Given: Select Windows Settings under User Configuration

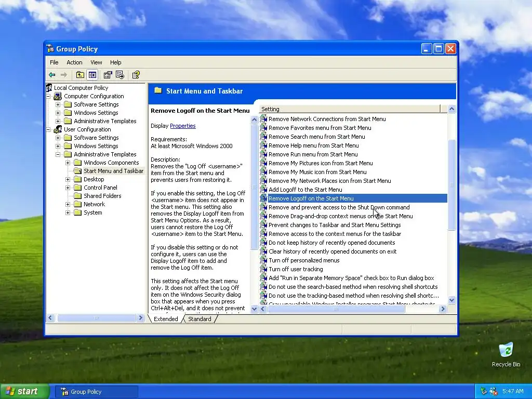Looking at the screenshot, I should (x=96, y=146).
